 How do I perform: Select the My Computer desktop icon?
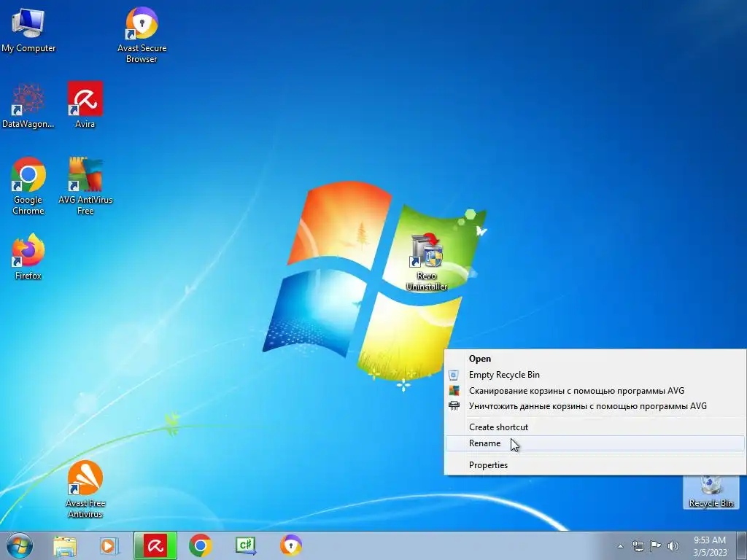click(x=28, y=29)
